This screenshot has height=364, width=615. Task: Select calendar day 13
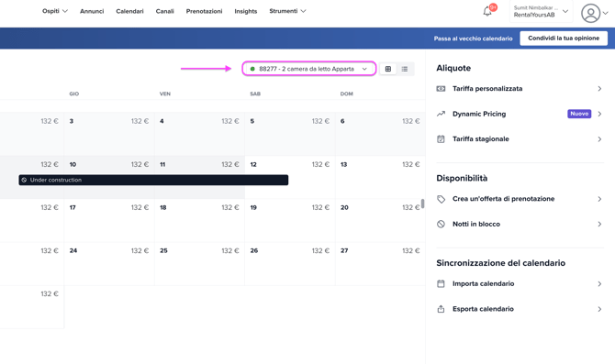(380, 177)
